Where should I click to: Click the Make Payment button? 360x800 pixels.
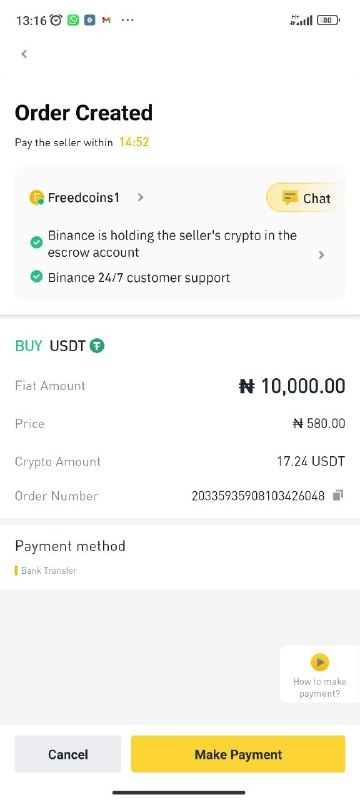(x=238, y=754)
